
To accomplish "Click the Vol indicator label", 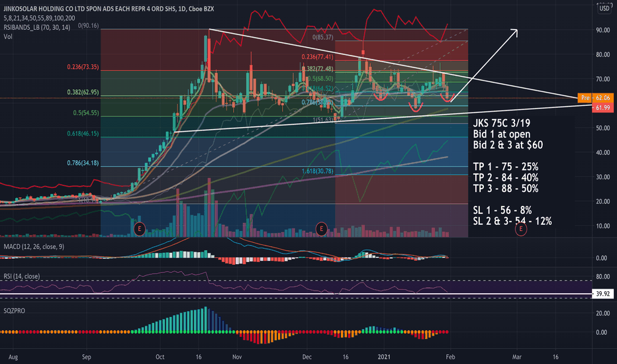I will (x=8, y=36).
